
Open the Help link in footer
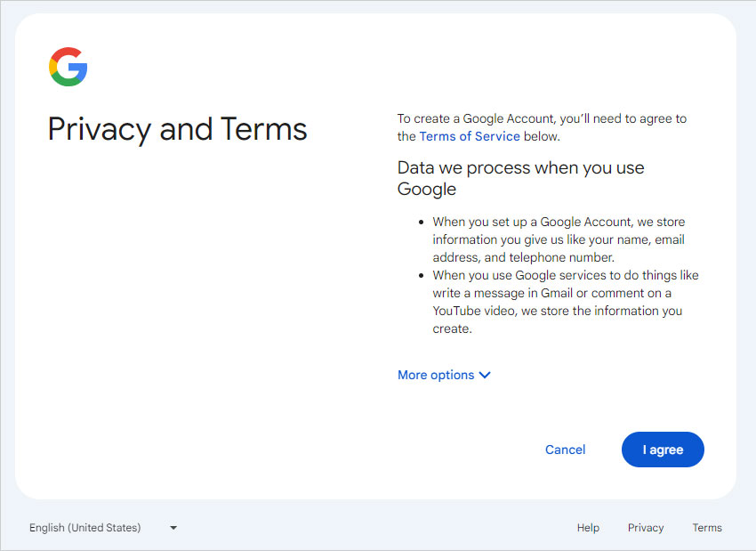click(588, 528)
